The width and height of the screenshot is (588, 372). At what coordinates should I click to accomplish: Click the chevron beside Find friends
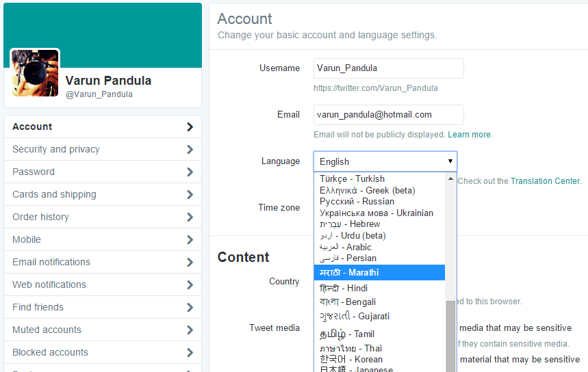pyautogui.click(x=190, y=308)
